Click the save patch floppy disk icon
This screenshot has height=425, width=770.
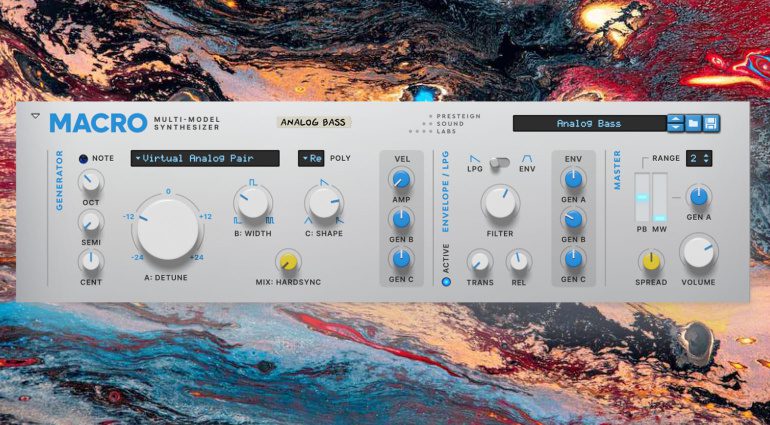pos(711,123)
